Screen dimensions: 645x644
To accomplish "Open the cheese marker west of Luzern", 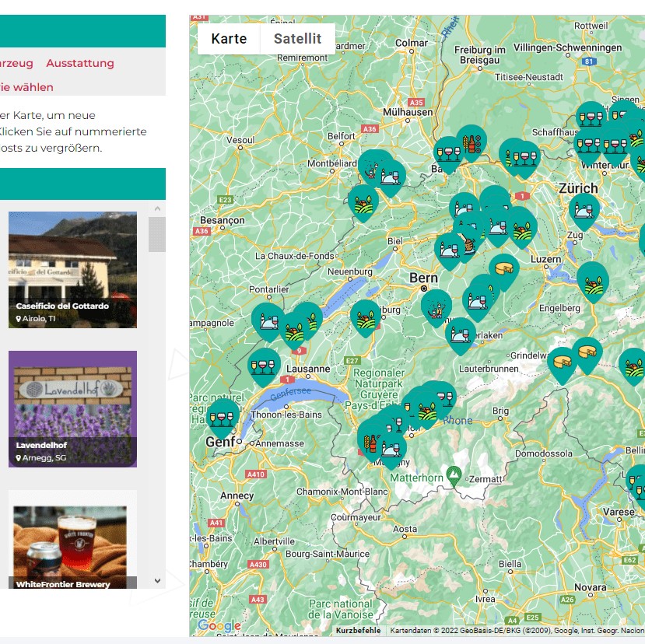I will click(x=504, y=271).
